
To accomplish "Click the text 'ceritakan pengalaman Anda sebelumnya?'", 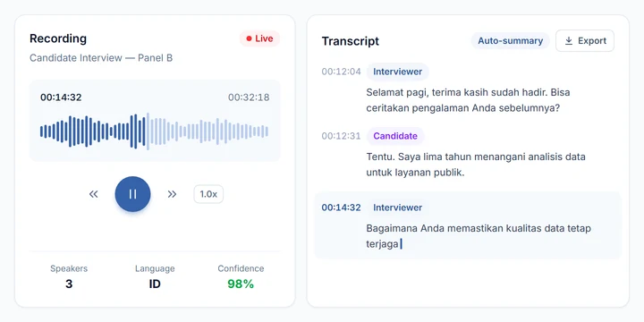I will 463,108.
